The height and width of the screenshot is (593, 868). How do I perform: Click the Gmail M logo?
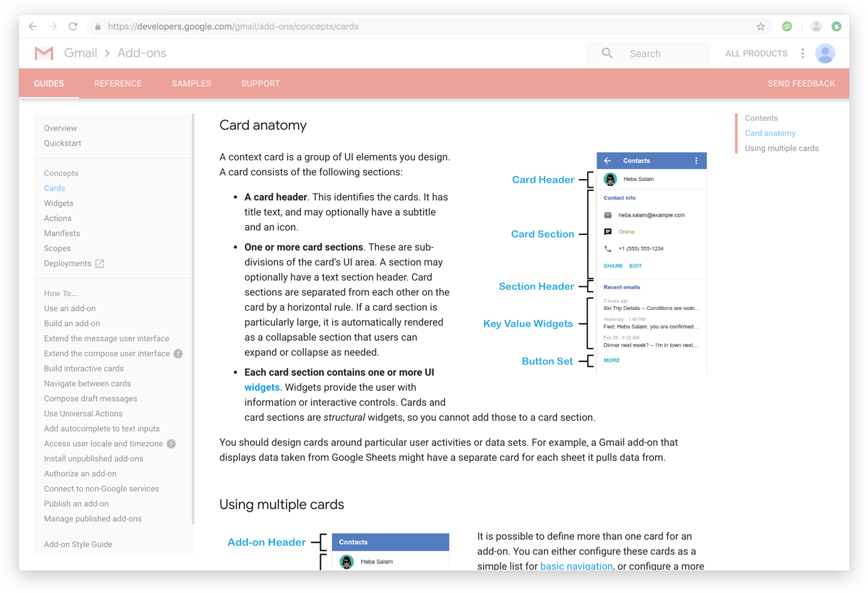click(44, 53)
